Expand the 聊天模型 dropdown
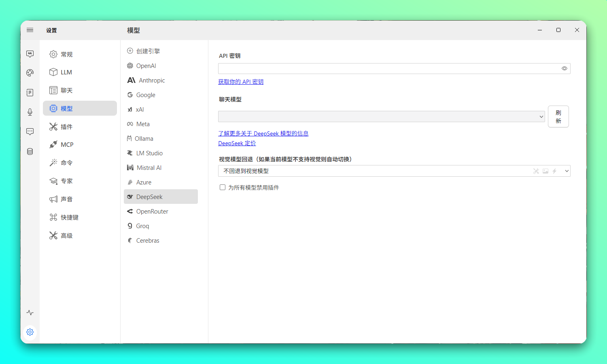The height and width of the screenshot is (364, 607). point(382,116)
